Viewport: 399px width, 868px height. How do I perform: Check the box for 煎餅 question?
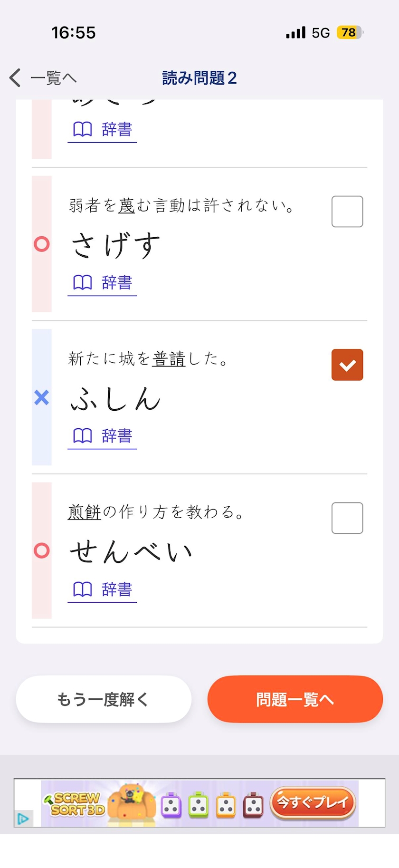click(347, 518)
